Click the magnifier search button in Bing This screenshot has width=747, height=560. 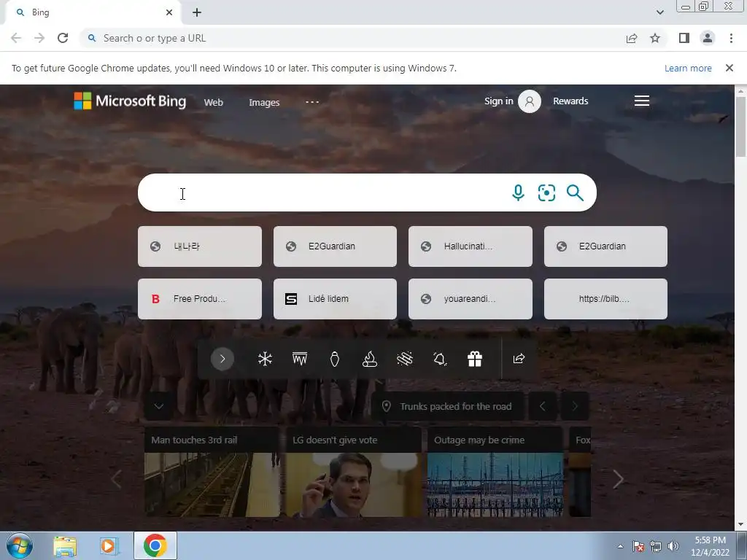click(x=575, y=192)
